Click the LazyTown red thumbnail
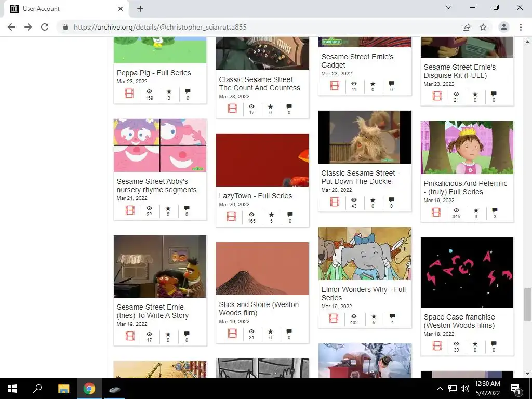 pos(262,160)
